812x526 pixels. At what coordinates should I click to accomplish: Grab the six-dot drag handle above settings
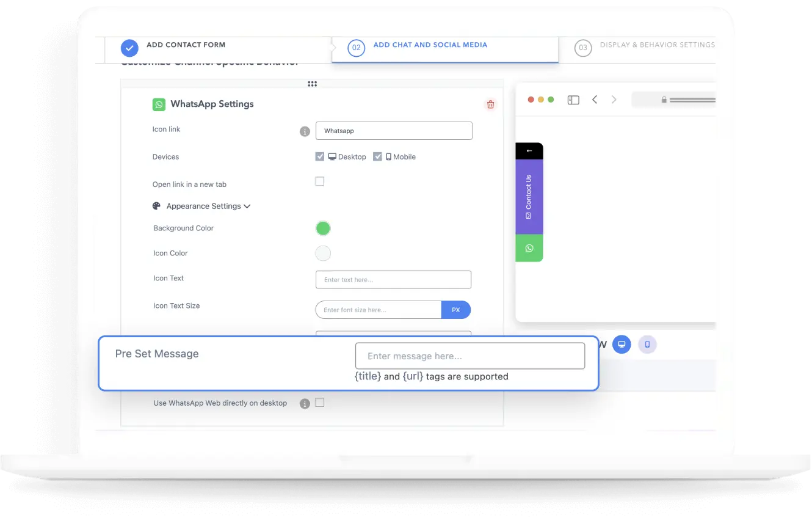tap(312, 84)
